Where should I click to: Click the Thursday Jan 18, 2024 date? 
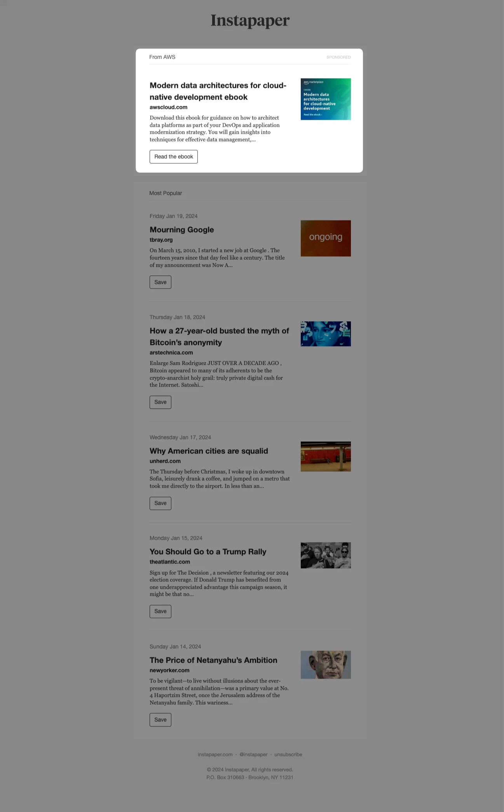point(177,317)
